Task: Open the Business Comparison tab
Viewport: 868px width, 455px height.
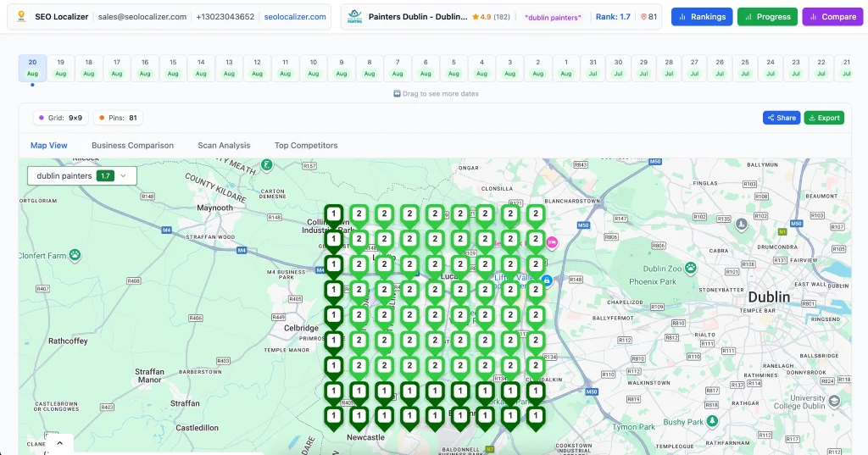Action: 132,145
